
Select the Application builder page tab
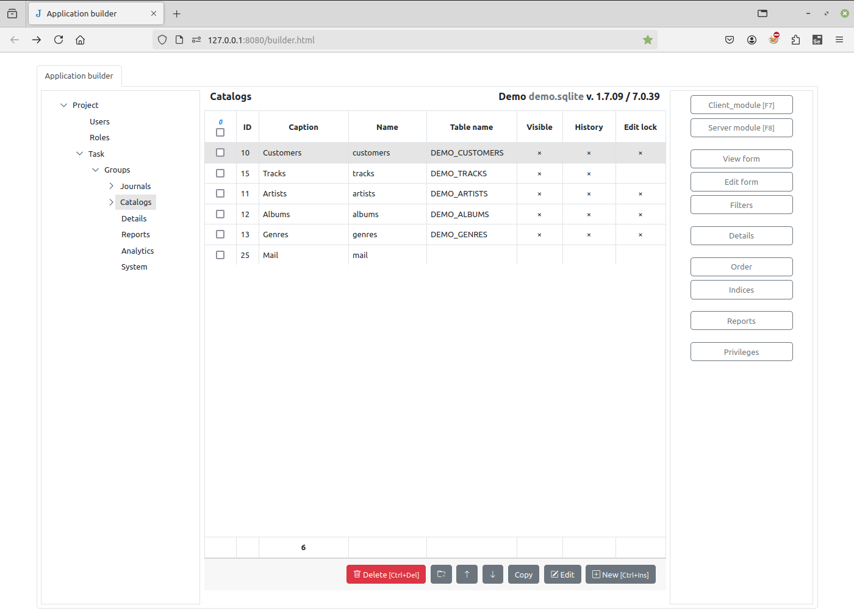[x=79, y=76]
